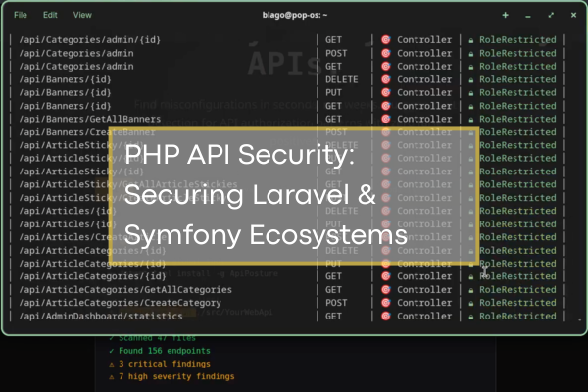This screenshot has width=588, height=392.
Task: Click Controller text in /api/AdminDashboard/statistics row
Action: (x=424, y=317)
